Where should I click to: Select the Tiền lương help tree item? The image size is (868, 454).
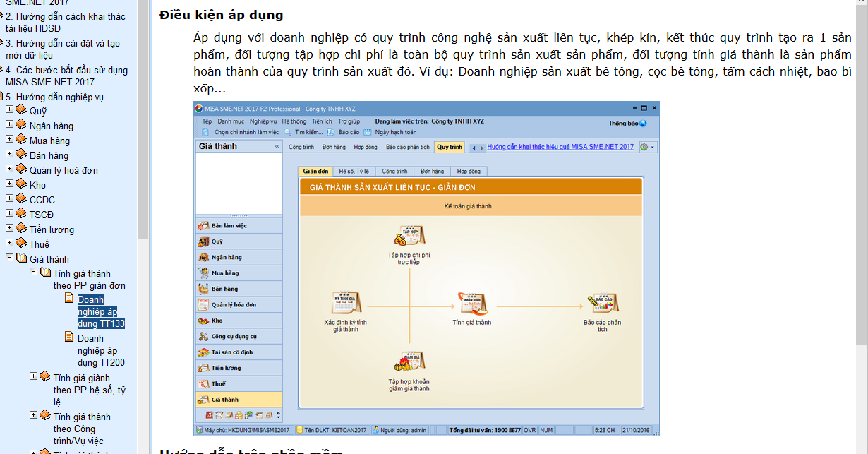52,229
